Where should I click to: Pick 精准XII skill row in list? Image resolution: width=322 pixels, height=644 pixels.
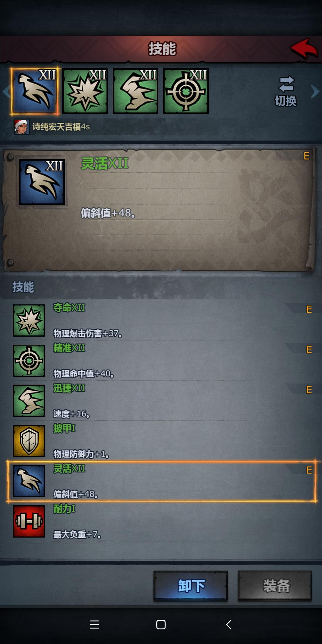161,360
